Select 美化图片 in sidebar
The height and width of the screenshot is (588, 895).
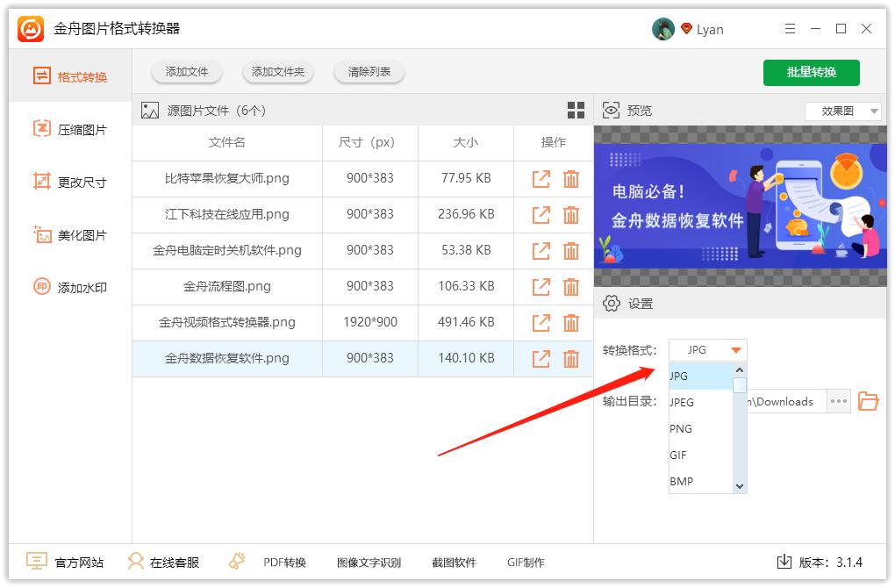70,234
